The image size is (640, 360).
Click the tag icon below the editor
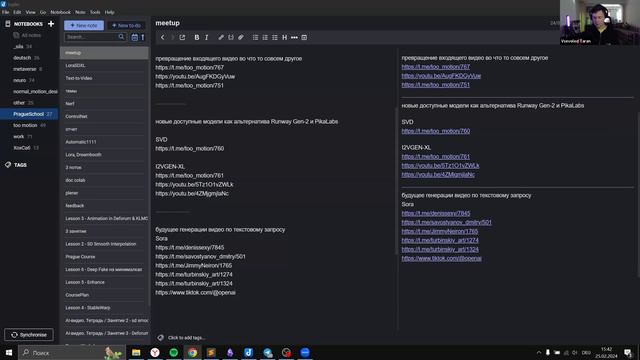(x=160, y=338)
